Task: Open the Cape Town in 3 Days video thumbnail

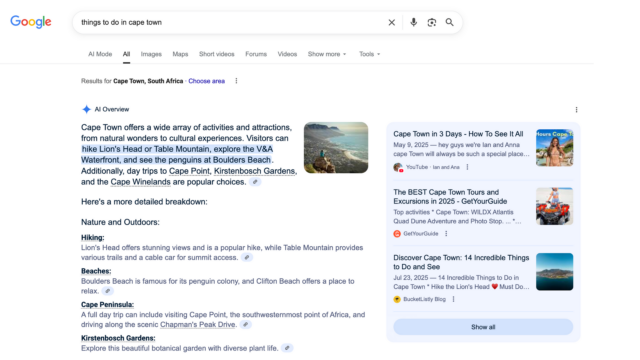Action: tap(554, 148)
